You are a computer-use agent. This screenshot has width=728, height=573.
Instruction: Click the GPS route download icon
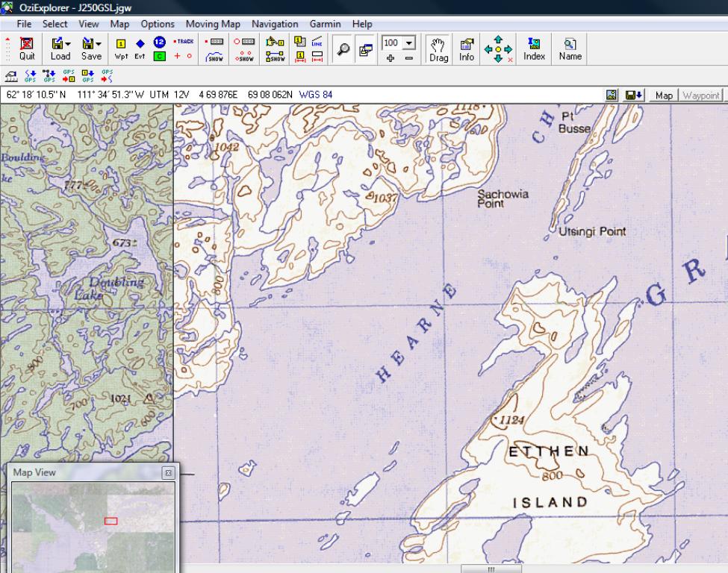pyautogui.click(x=49, y=76)
